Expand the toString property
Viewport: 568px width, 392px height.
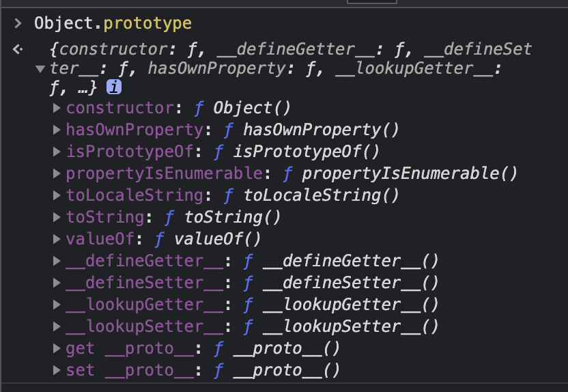point(57,218)
